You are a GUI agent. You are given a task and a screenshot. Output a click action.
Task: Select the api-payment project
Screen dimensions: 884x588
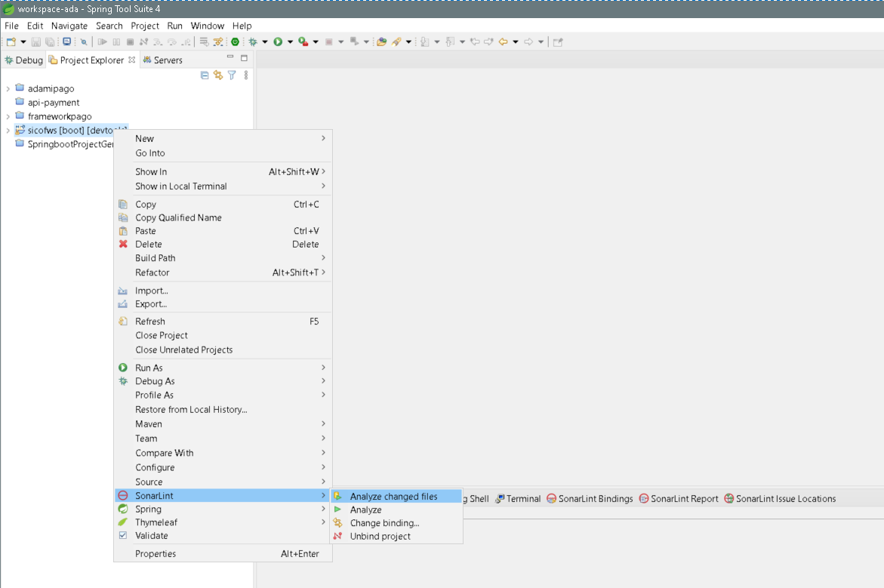click(x=54, y=103)
